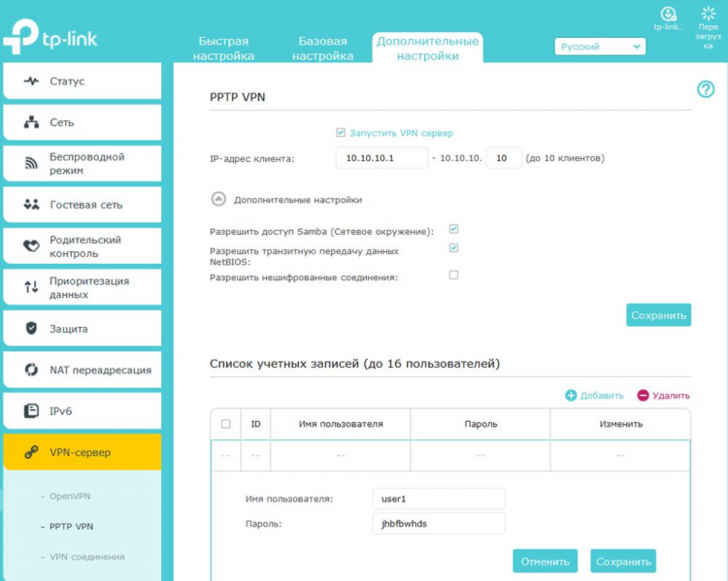The height and width of the screenshot is (581, 728).
Task: Open the Русский language dropdown
Action: coord(600,47)
